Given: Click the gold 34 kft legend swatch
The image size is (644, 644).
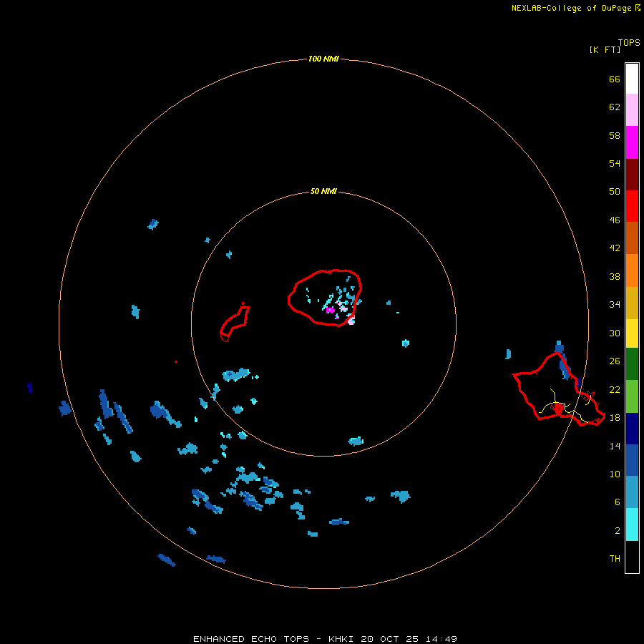Looking at the screenshot, I should click(x=632, y=303).
